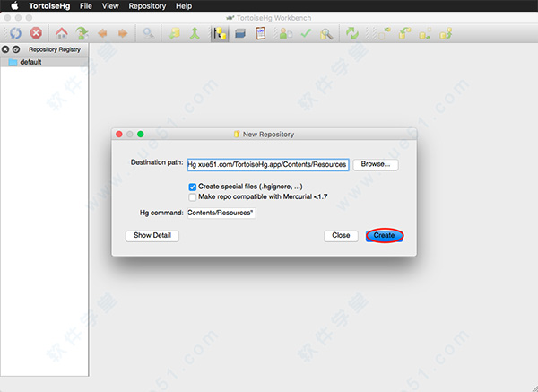Click the green checkmark toolbar icon
This screenshot has height=392, width=538.
(306, 33)
